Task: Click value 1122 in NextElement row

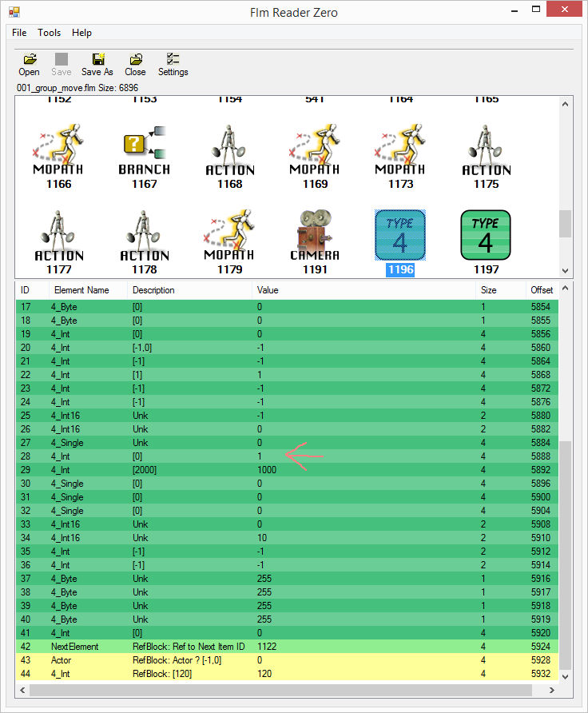Action: (x=267, y=647)
